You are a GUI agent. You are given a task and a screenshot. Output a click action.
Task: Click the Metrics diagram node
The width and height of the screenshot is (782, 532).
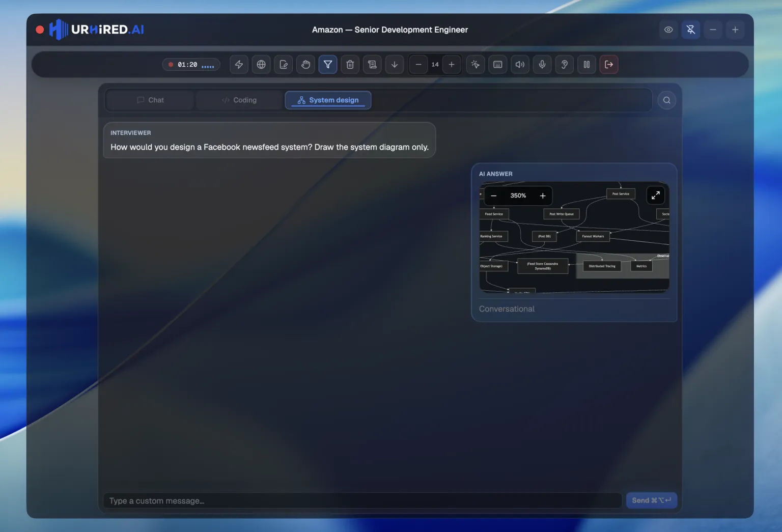coord(641,266)
